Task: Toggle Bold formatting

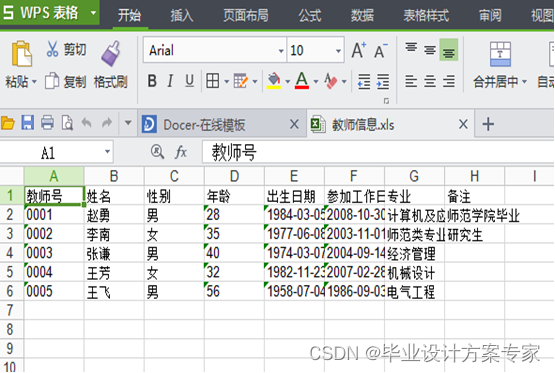Action: click(152, 81)
